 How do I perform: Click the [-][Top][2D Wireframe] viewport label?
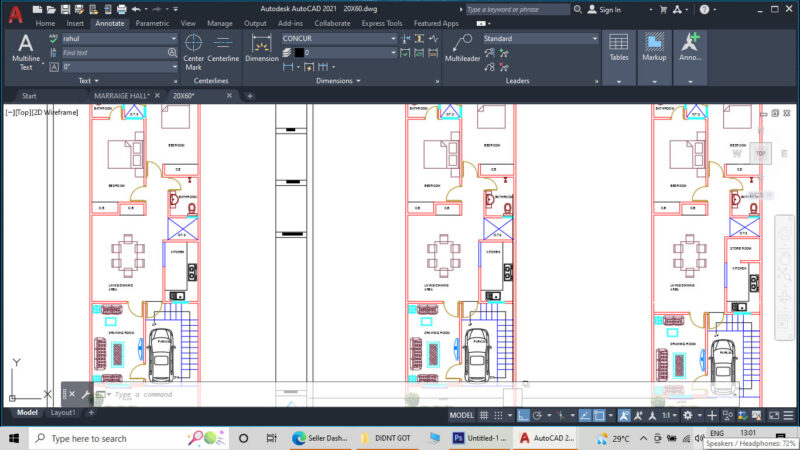click(42, 112)
